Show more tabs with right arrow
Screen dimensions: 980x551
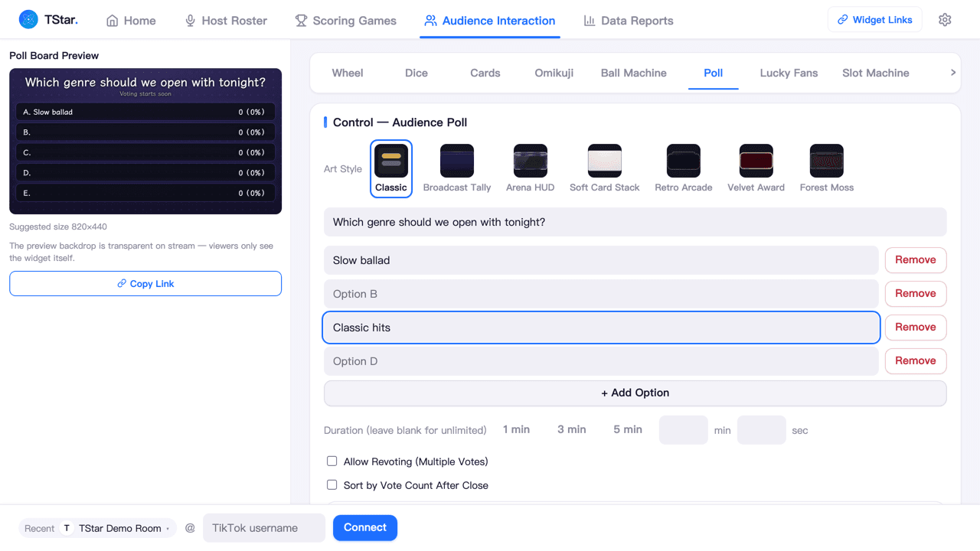(953, 73)
